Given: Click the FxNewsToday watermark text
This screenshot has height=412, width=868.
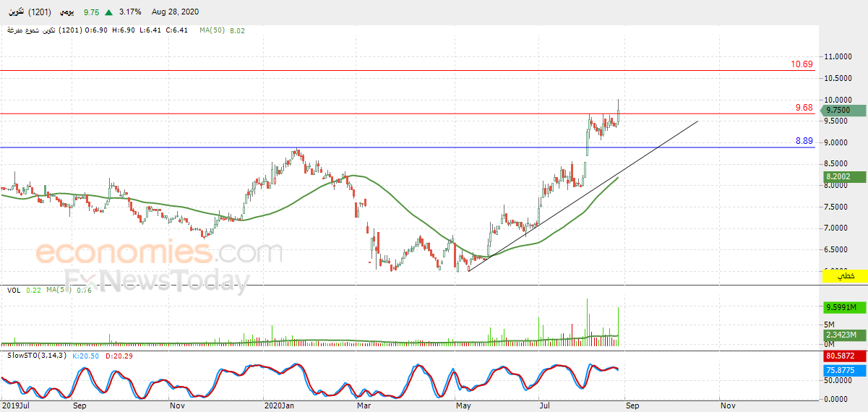Looking at the screenshot, I should click(x=157, y=280).
